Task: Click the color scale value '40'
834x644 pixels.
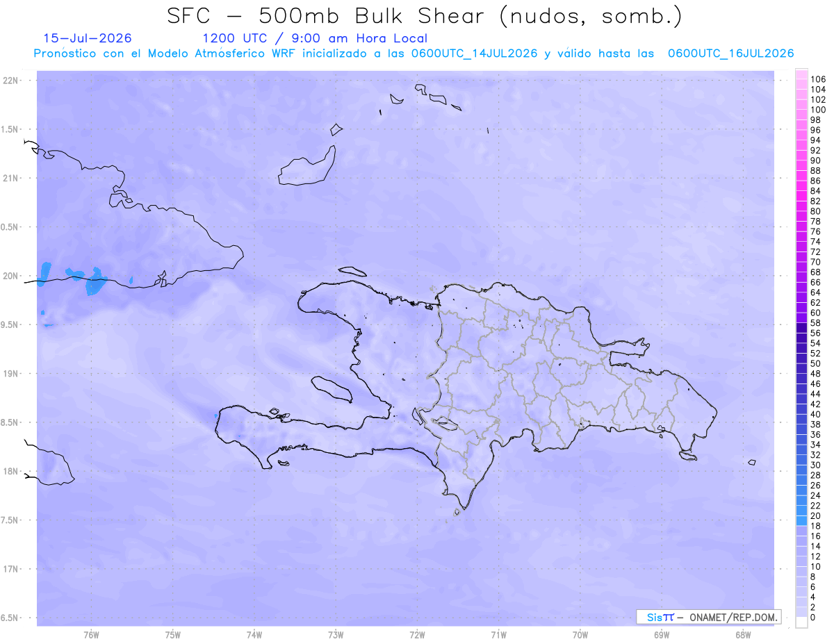Action: 815,415
